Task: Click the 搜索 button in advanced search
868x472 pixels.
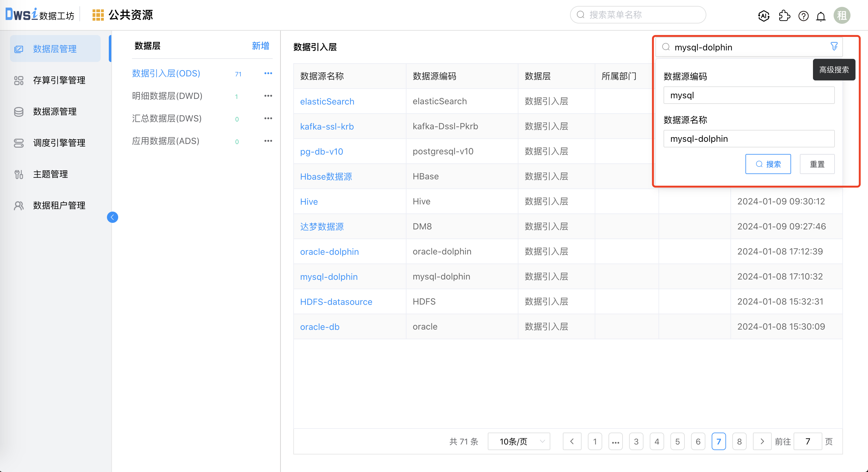Action: [768, 164]
